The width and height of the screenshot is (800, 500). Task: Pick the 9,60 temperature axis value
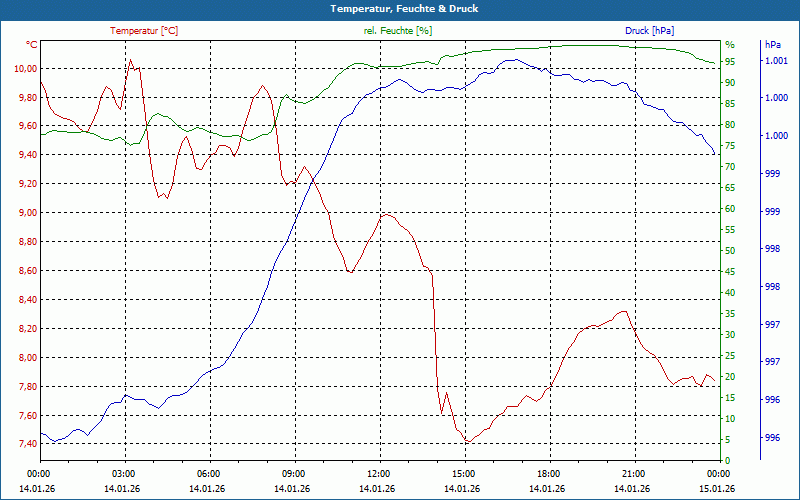pyautogui.click(x=28, y=126)
